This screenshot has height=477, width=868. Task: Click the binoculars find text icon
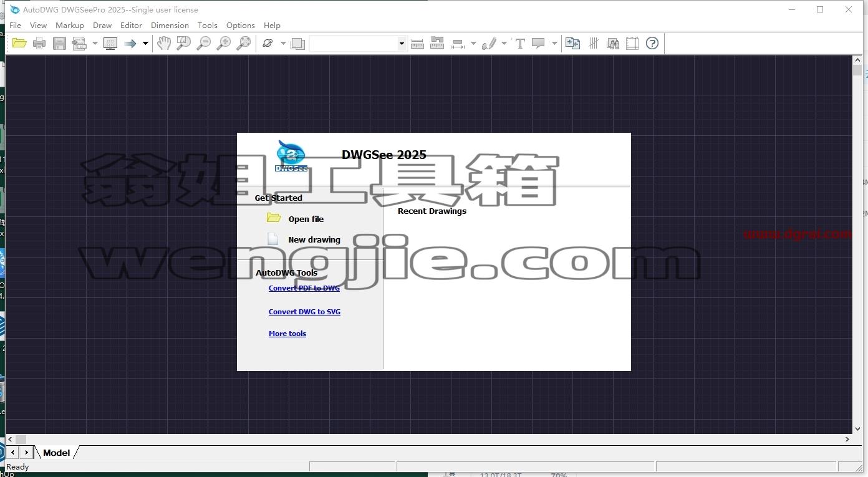pos(613,43)
